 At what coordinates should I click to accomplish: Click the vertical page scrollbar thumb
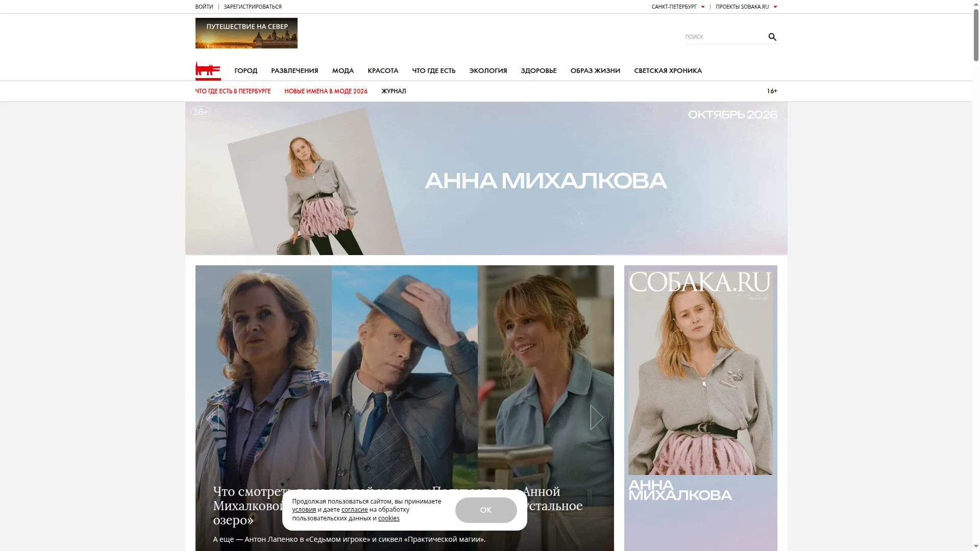point(976,35)
